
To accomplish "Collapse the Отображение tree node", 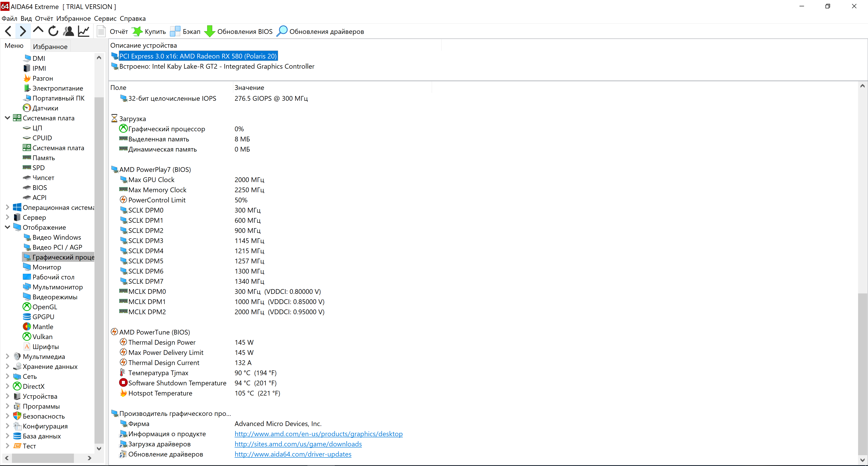I will click(x=7, y=227).
